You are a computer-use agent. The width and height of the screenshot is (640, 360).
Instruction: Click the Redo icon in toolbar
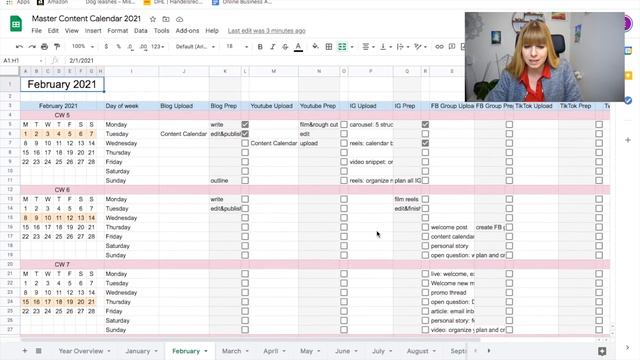coord(32,47)
